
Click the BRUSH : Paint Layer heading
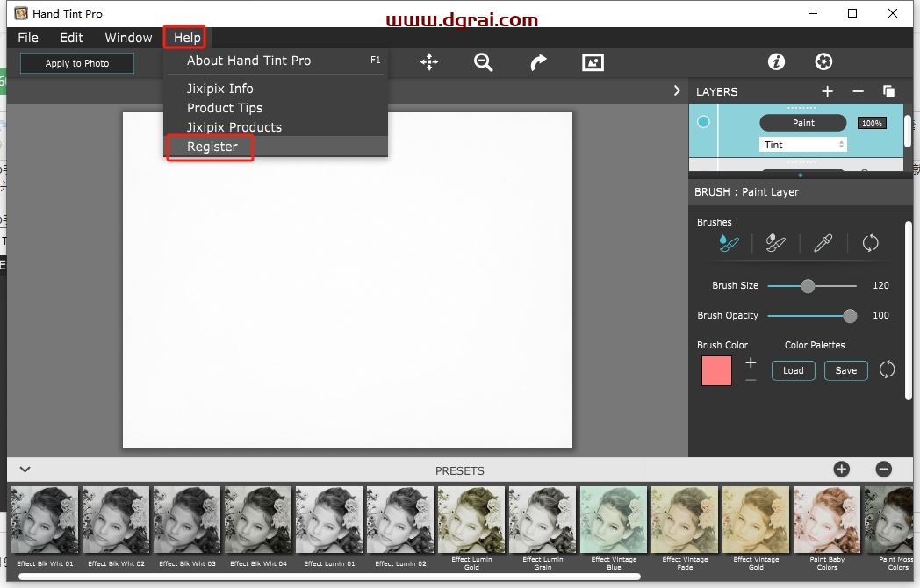point(746,192)
